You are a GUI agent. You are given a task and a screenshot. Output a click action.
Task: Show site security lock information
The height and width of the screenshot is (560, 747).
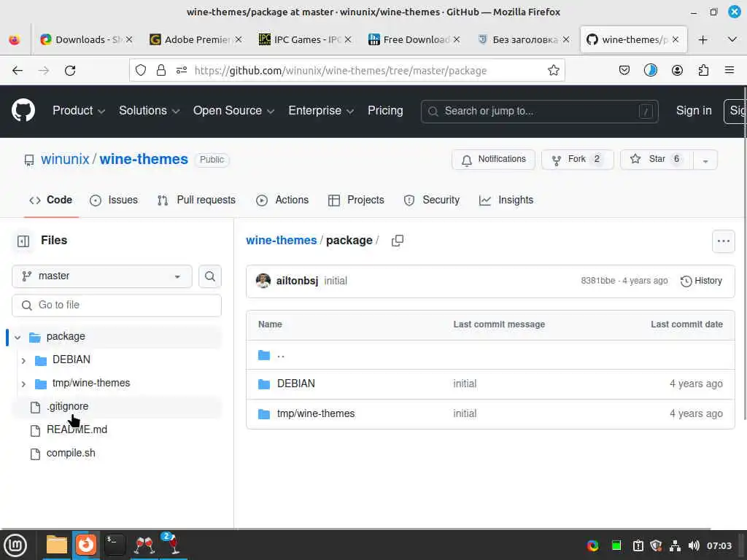(x=161, y=71)
